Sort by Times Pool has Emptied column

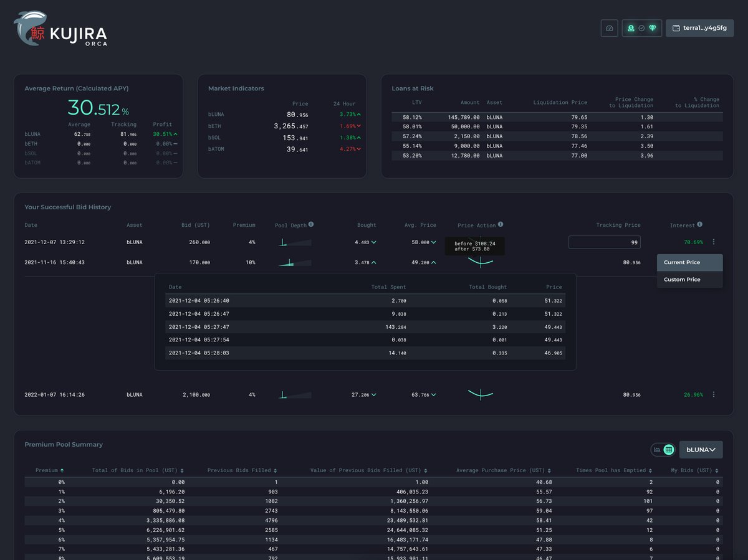pos(614,470)
